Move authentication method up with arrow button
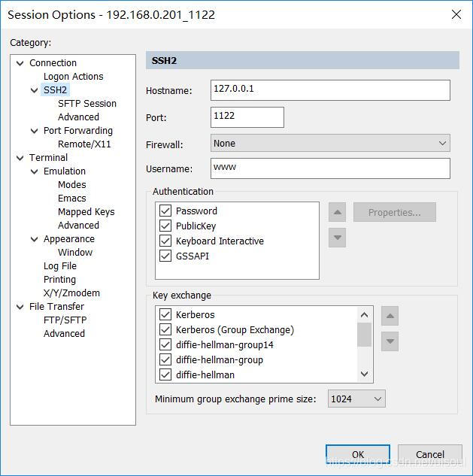The height and width of the screenshot is (476, 473). [x=337, y=212]
